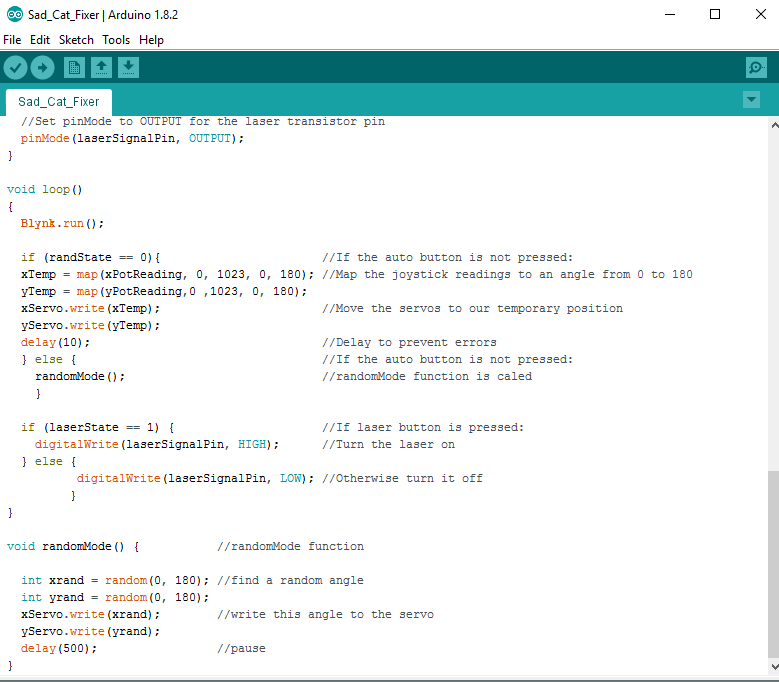This screenshot has height=682, width=779.
Task: Click the Verify sketch checkmark icon
Action: [16, 68]
